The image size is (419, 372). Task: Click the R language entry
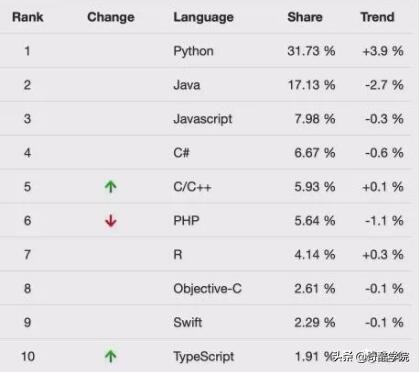(178, 255)
